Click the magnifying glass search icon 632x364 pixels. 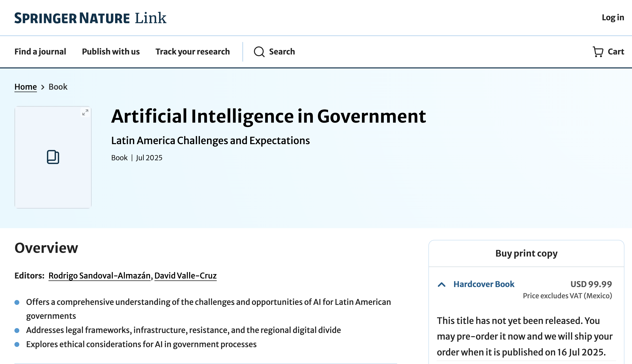point(259,52)
